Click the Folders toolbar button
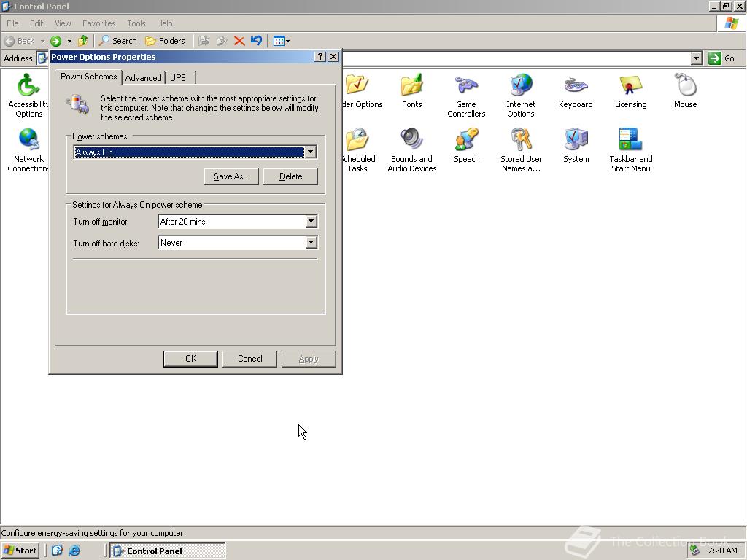The image size is (747, 560). pos(166,41)
